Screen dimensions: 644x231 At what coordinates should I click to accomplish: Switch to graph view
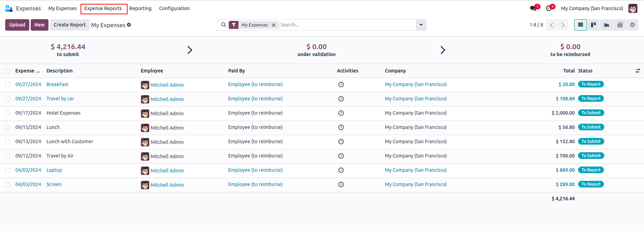coord(607,25)
